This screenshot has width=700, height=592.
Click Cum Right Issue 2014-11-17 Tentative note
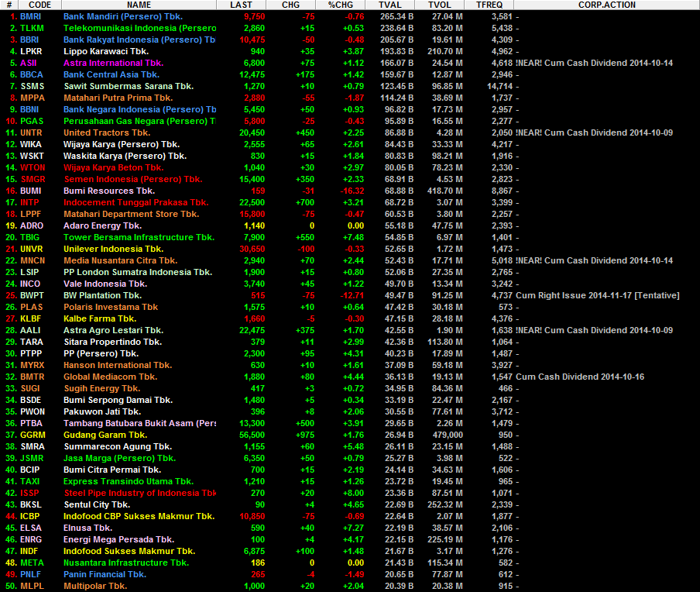597,295
